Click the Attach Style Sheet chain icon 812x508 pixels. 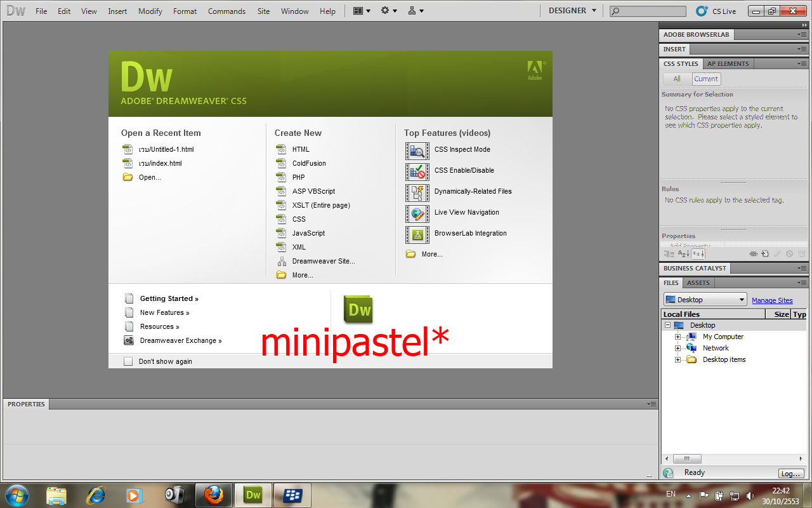click(x=754, y=253)
